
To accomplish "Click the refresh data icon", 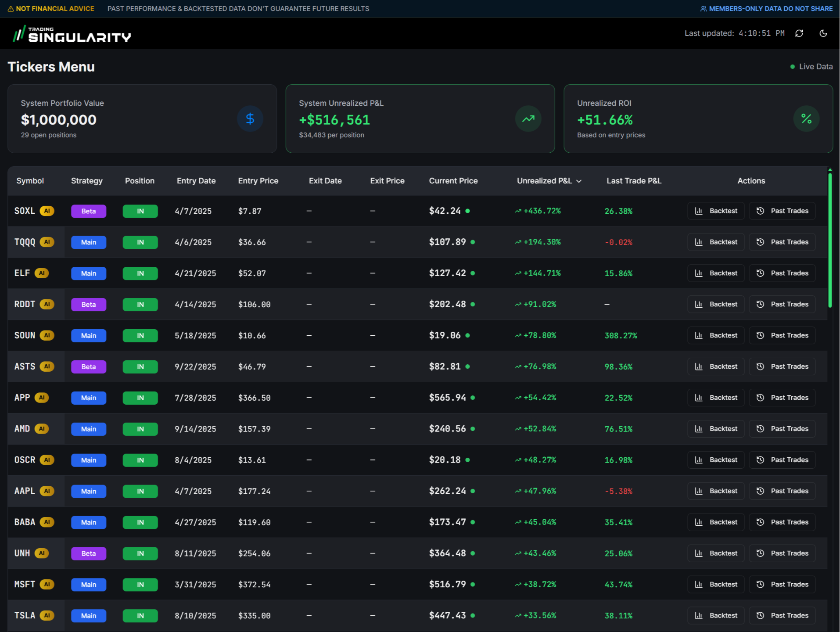I will point(799,33).
